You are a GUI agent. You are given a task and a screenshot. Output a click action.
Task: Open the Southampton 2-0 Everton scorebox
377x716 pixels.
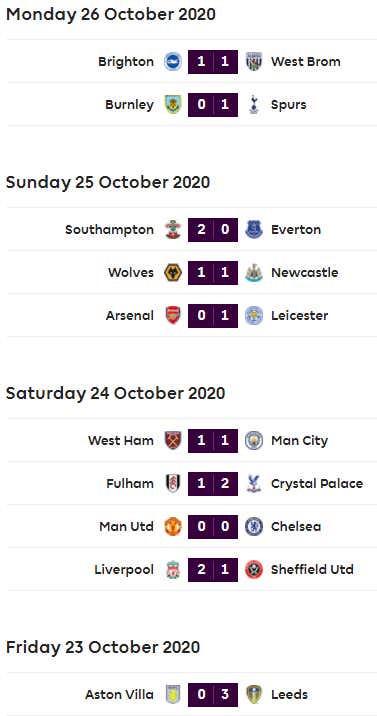pyautogui.click(x=213, y=230)
